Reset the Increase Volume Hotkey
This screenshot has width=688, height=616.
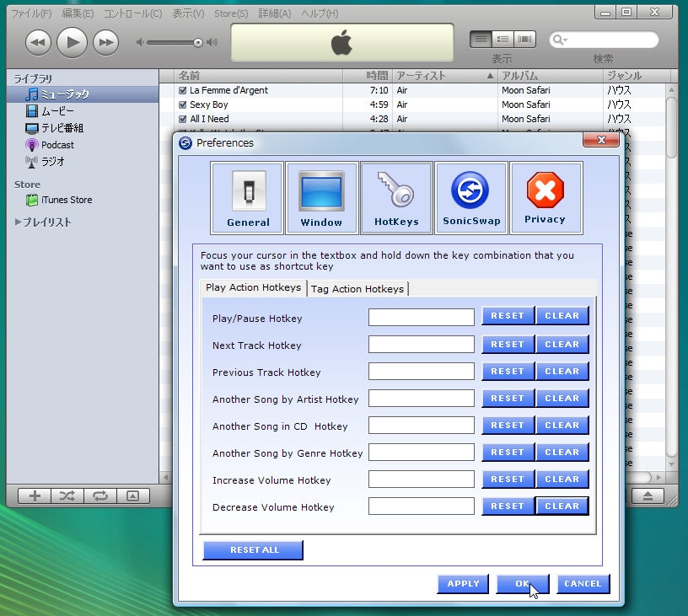tap(508, 479)
